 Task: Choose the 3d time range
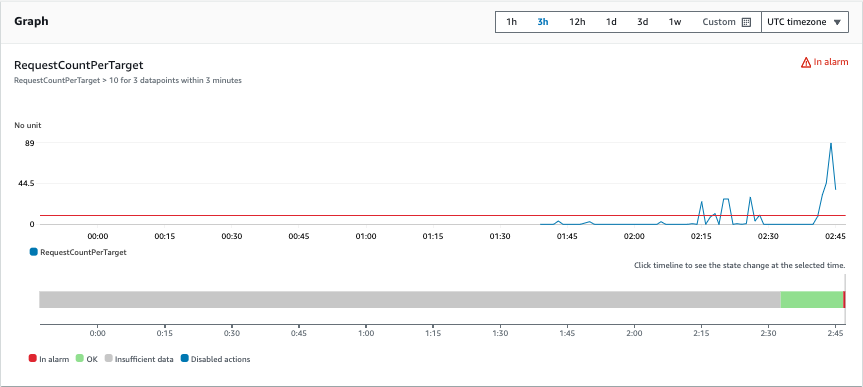(642, 22)
